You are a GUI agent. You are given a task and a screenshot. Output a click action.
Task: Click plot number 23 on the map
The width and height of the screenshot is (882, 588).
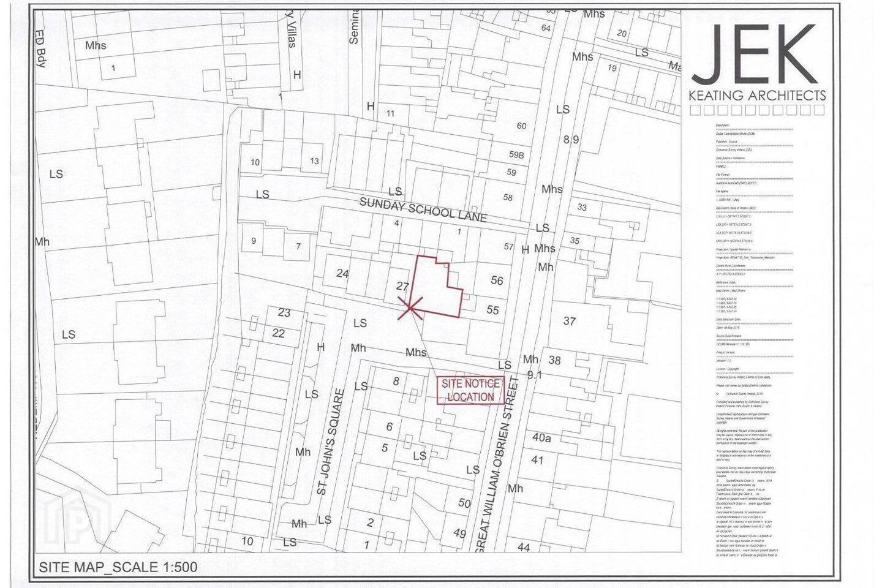click(284, 312)
